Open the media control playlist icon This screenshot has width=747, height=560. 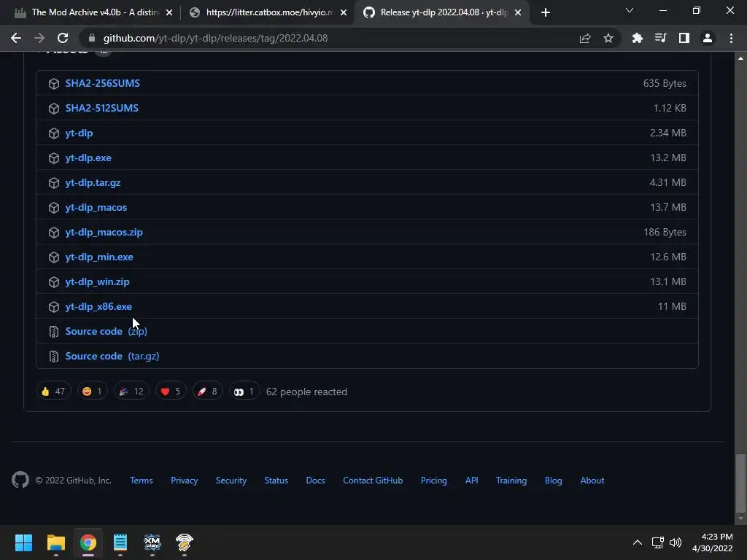660,38
